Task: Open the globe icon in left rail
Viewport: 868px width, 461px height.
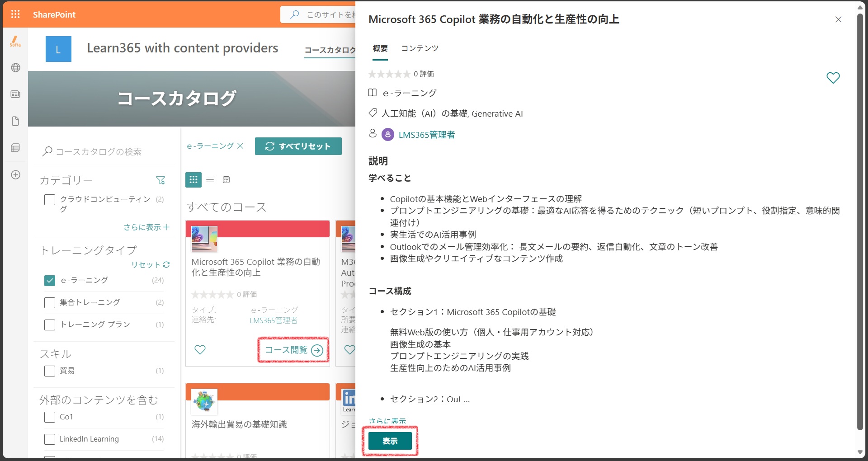Action: pyautogui.click(x=15, y=68)
